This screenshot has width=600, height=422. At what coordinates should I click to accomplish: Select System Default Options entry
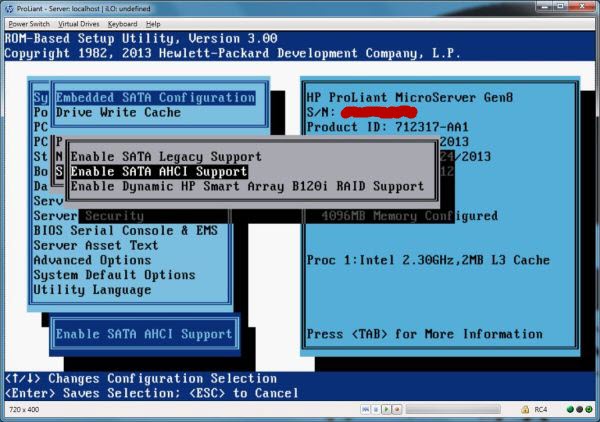click(x=114, y=275)
